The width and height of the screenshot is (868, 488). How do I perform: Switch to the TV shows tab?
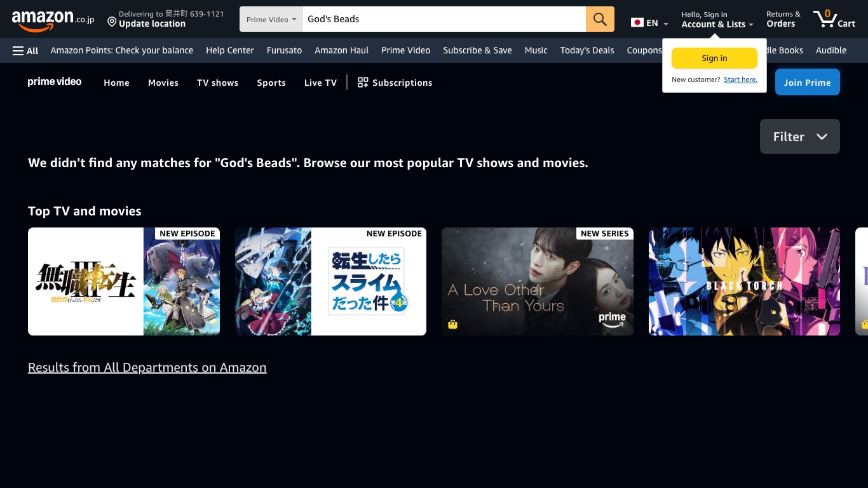tap(217, 83)
